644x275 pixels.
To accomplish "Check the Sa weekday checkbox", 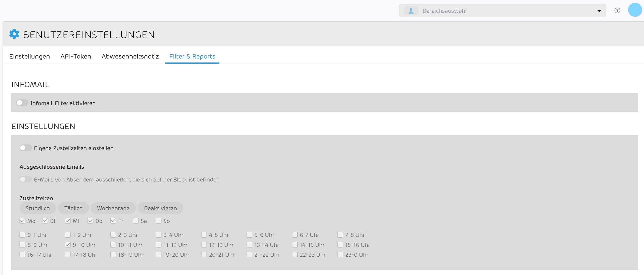I will pyautogui.click(x=136, y=221).
